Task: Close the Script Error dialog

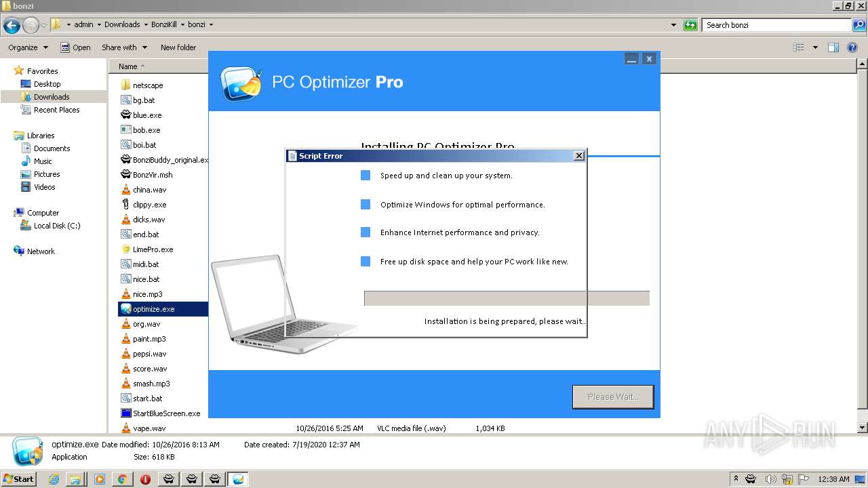Action: coord(578,156)
